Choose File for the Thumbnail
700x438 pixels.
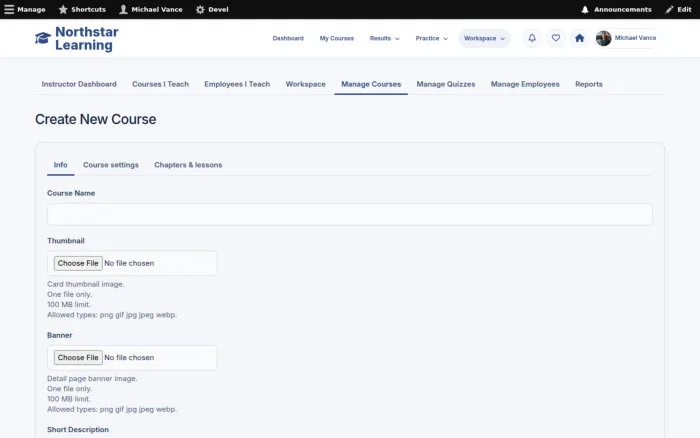pyautogui.click(x=78, y=263)
